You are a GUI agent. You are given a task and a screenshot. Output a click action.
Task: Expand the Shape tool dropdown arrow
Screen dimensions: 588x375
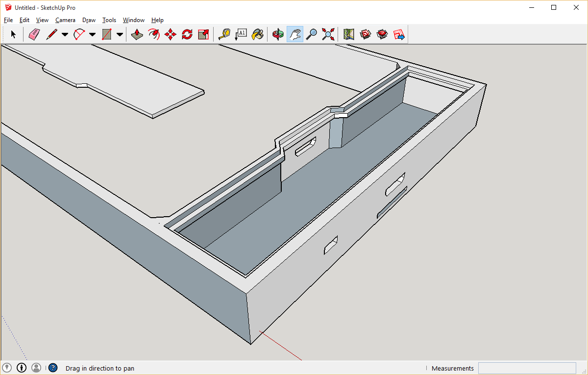point(120,34)
